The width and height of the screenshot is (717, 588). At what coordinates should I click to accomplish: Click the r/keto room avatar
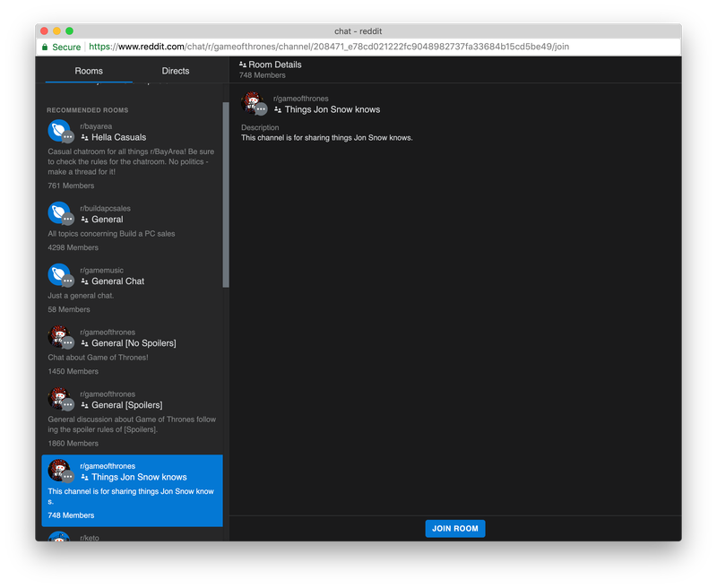click(60, 537)
